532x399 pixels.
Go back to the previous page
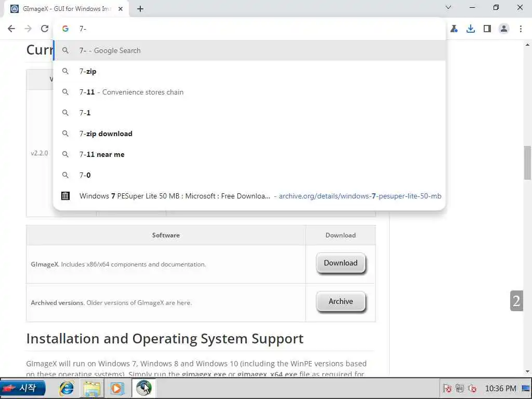point(11,29)
